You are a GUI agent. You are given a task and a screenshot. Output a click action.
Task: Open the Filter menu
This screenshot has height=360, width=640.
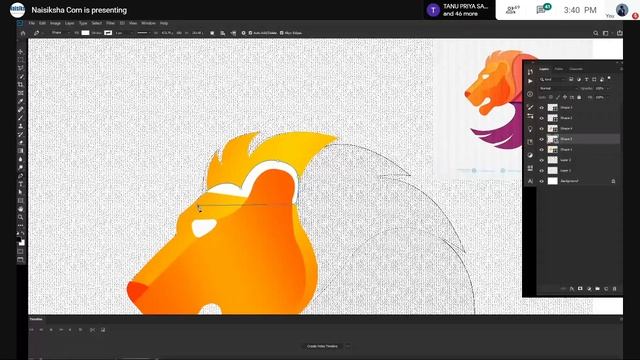[x=111, y=23]
